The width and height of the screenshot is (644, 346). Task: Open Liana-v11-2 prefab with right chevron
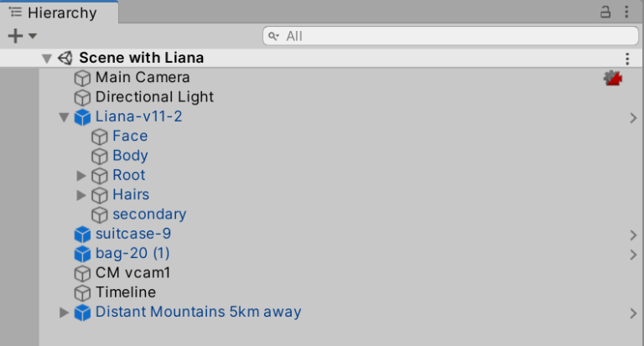(633, 118)
